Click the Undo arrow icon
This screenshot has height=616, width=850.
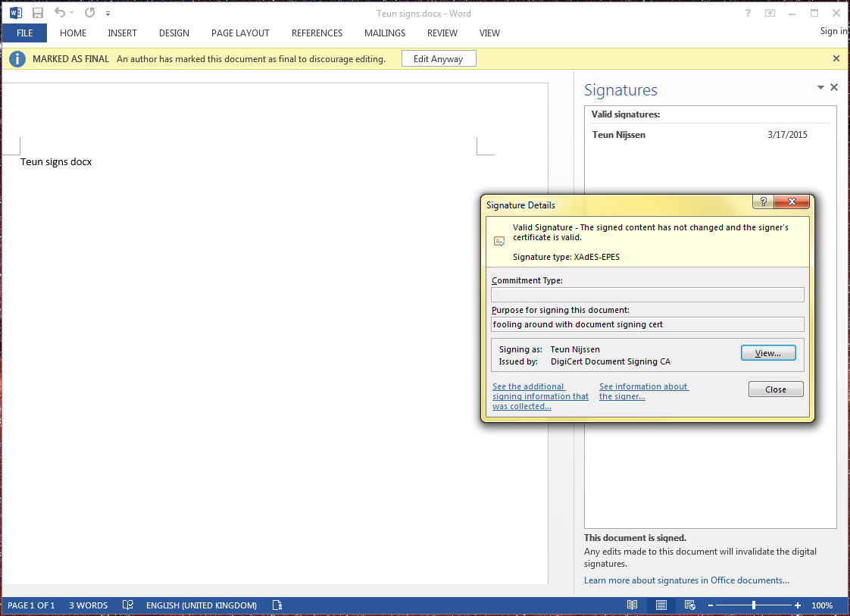coord(59,13)
